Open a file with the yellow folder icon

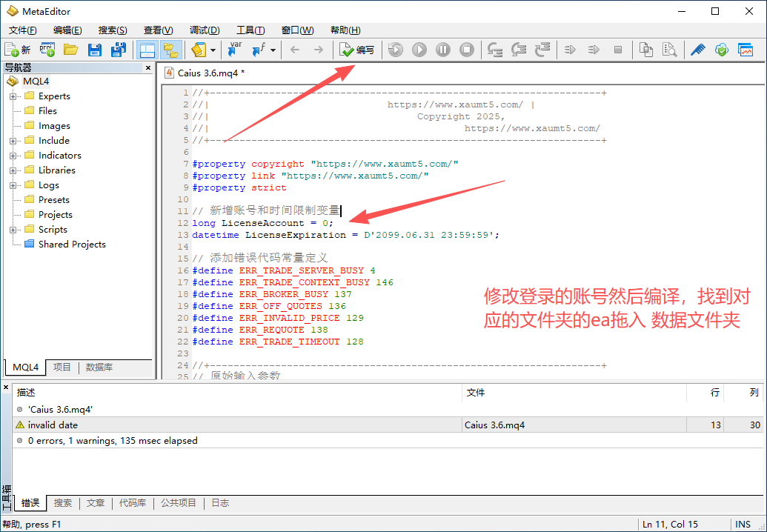(70, 50)
